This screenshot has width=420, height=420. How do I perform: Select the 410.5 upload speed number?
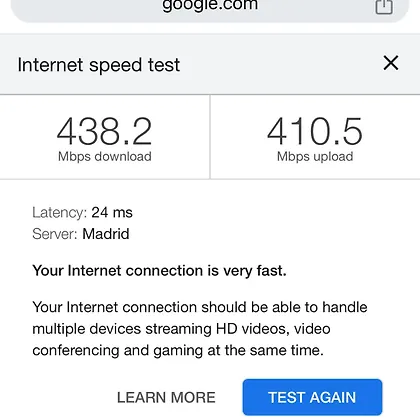[x=315, y=132]
